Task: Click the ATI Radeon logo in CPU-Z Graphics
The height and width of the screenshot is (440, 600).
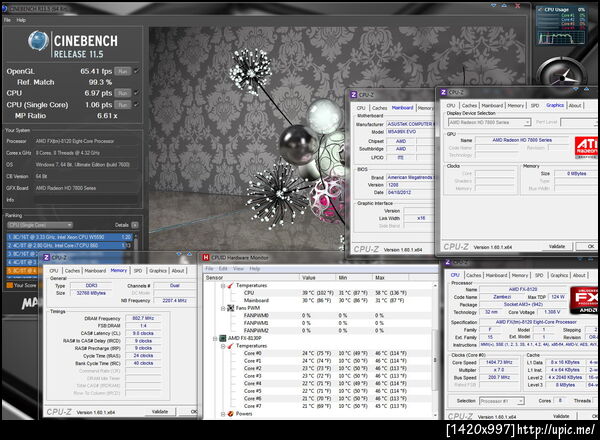Action: pyautogui.click(x=586, y=148)
